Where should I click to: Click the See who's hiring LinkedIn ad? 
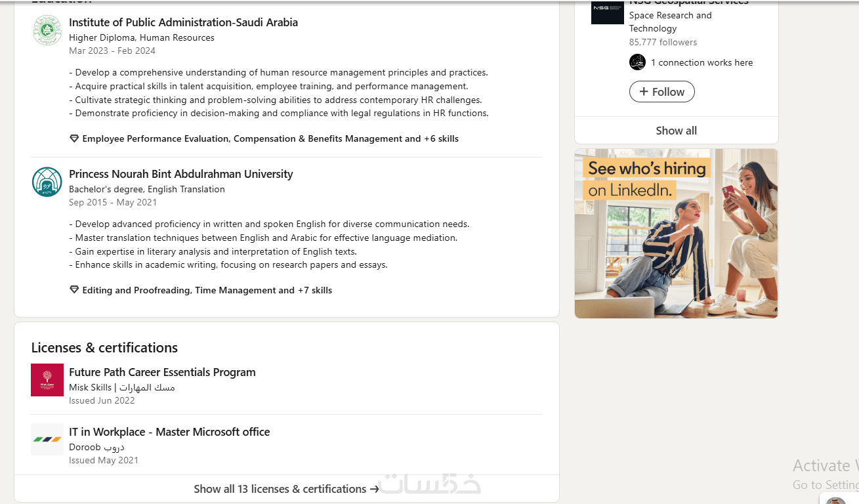(676, 234)
